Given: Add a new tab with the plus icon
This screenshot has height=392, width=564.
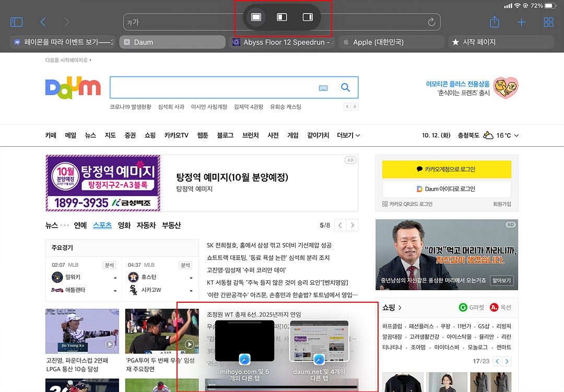Looking at the screenshot, I should coord(521,22).
